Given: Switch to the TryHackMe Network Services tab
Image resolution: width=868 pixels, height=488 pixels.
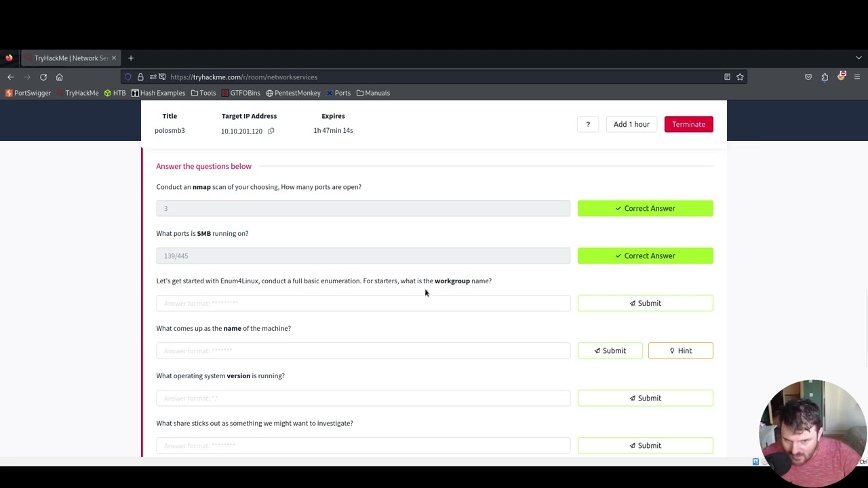Looking at the screenshot, I should (x=71, y=58).
